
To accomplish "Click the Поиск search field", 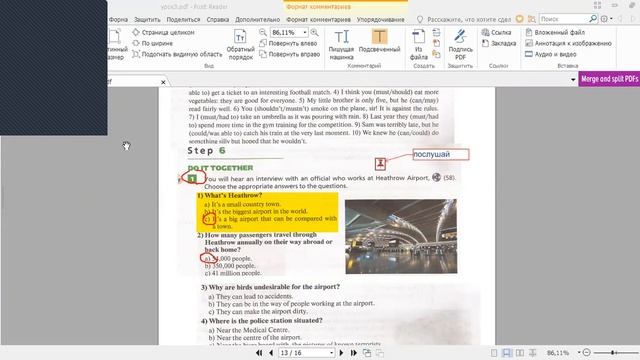I will click(x=563, y=19).
